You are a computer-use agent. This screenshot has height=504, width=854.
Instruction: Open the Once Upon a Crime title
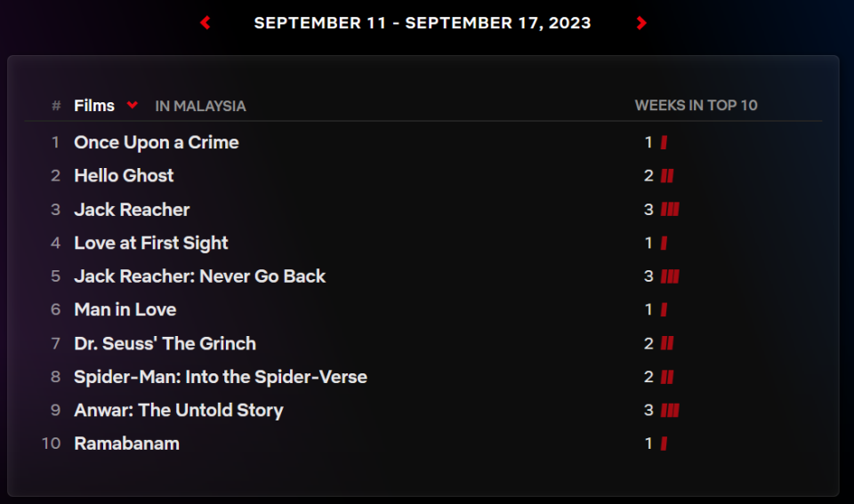pos(157,142)
